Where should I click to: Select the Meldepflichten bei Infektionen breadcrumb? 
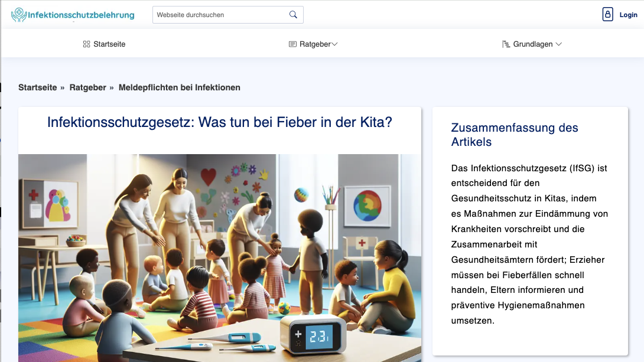(x=179, y=87)
